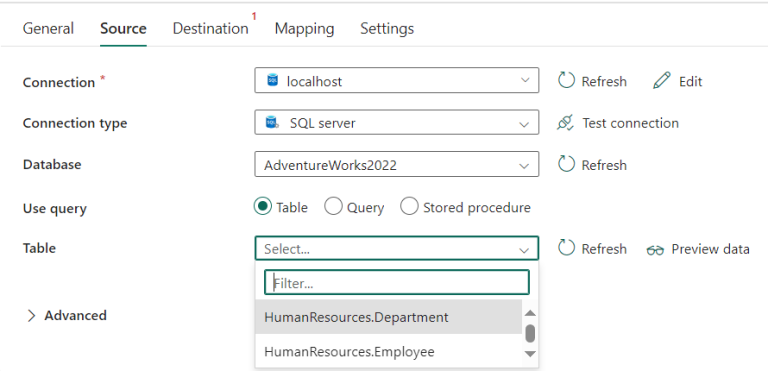The height and width of the screenshot is (371, 768).
Task: Click the table list scrollbar thumb
Action: coord(530,333)
